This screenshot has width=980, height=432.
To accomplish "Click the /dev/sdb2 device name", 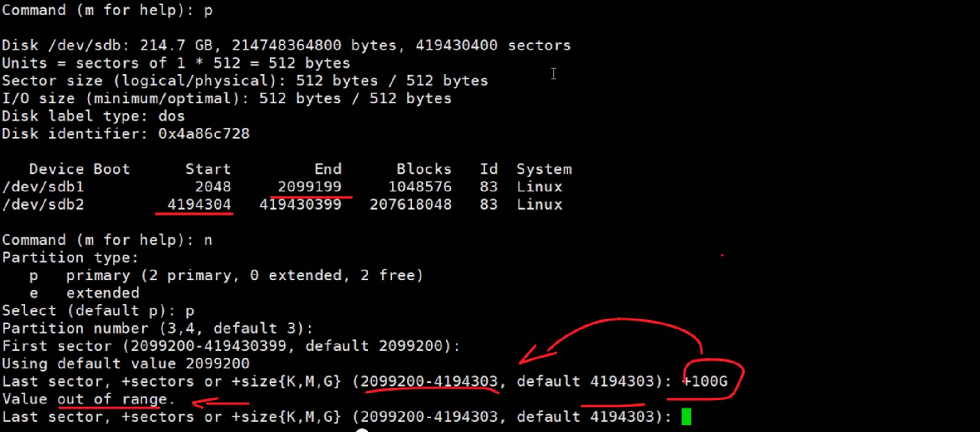I will coord(43,205).
